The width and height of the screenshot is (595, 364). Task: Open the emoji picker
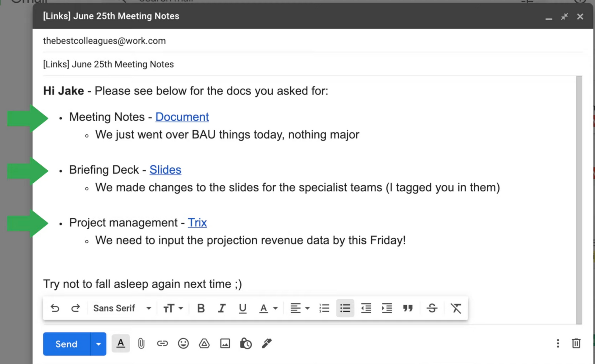pyautogui.click(x=183, y=344)
